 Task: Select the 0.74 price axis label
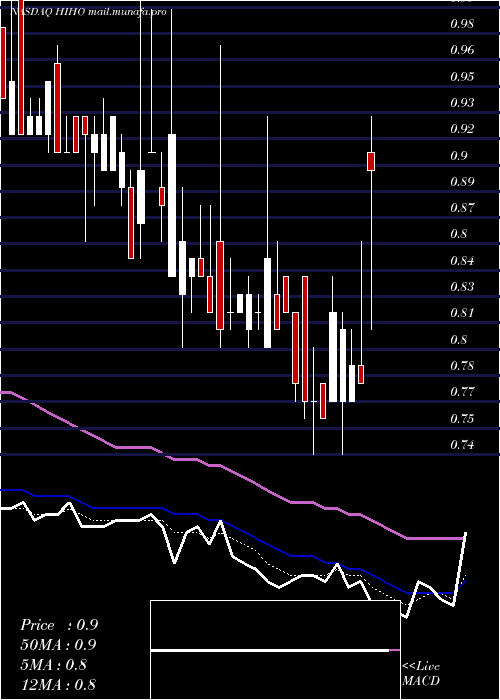462,445
